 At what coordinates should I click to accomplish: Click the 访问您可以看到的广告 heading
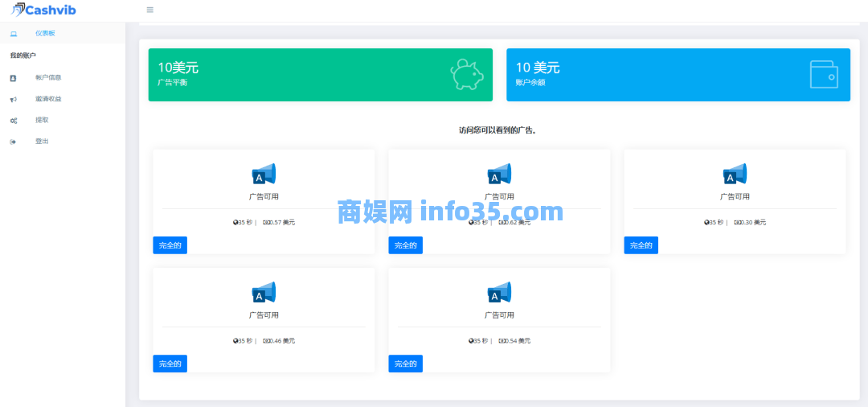pyautogui.click(x=497, y=130)
